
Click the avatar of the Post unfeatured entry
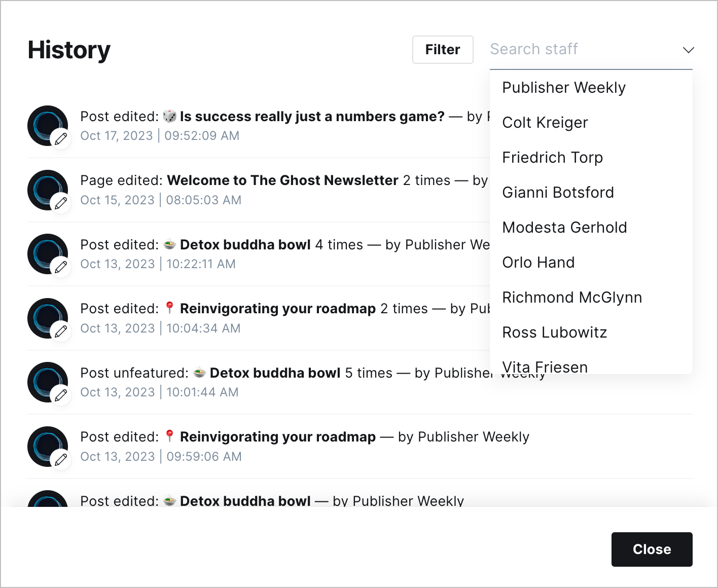(48, 382)
